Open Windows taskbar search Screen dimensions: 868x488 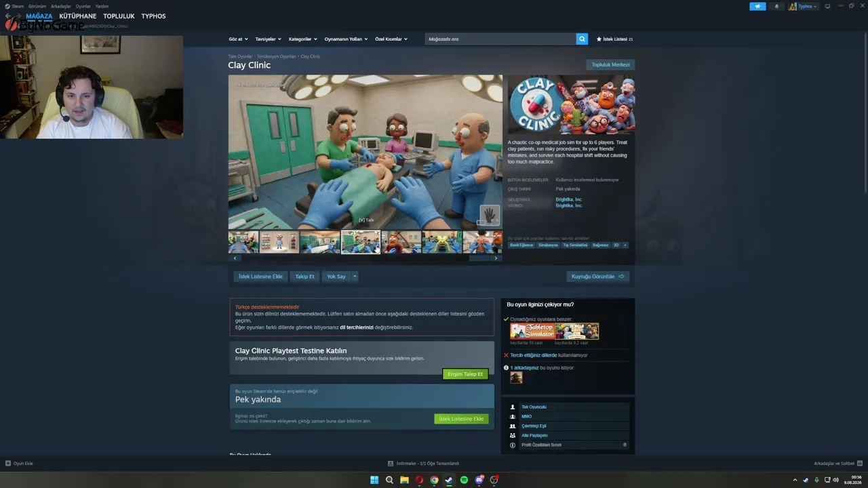pos(389,480)
